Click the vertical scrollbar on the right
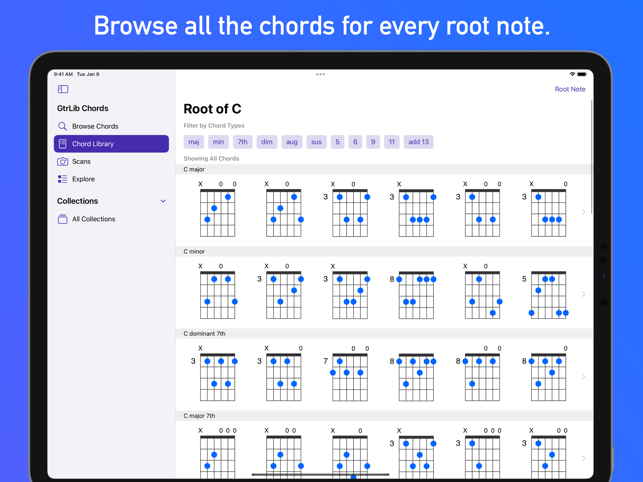 coord(591,157)
